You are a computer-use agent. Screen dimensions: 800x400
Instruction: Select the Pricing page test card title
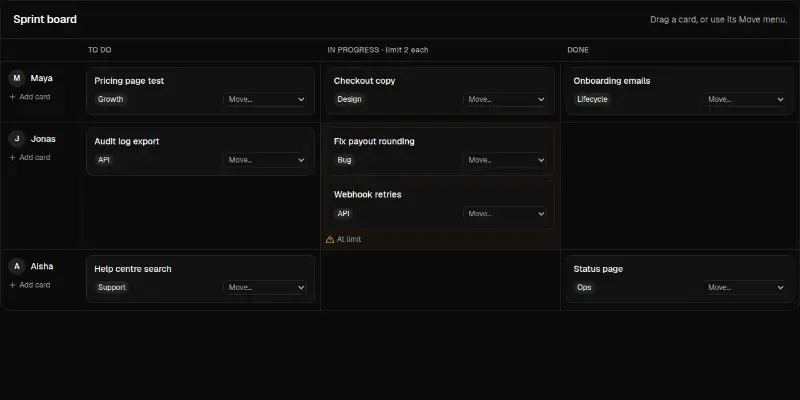[129, 81]
